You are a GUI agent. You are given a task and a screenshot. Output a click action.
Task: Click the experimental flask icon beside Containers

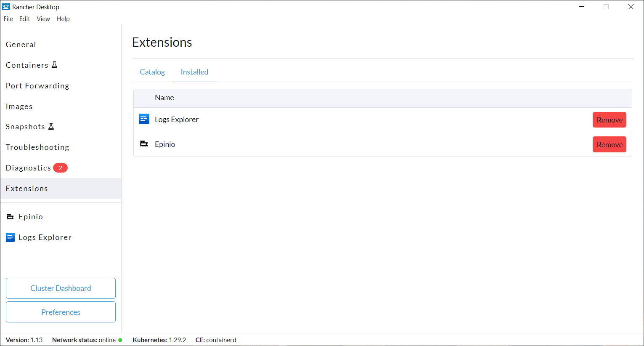54,65
